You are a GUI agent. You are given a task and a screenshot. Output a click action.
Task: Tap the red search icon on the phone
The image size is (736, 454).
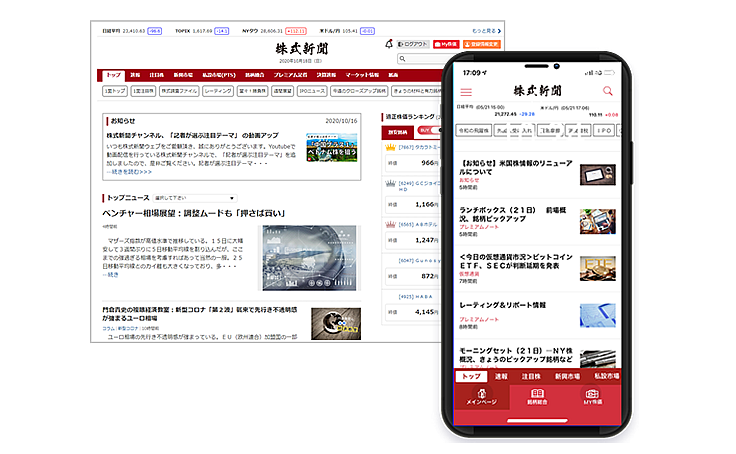608,92
